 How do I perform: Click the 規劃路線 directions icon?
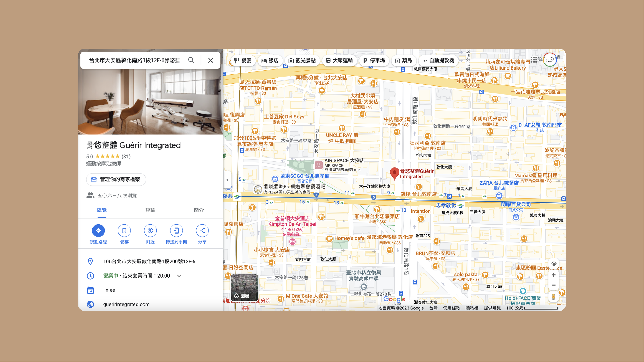coord(98,230)
